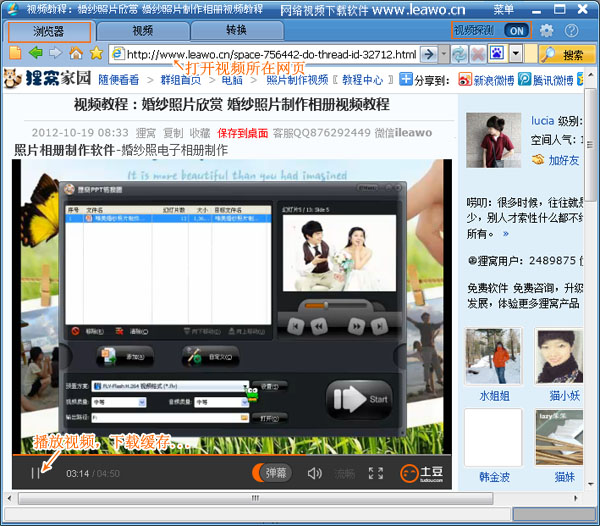Open the 菜单 menu in the title bar
This screenshot has width=600, height=526.
click(503, 9)
